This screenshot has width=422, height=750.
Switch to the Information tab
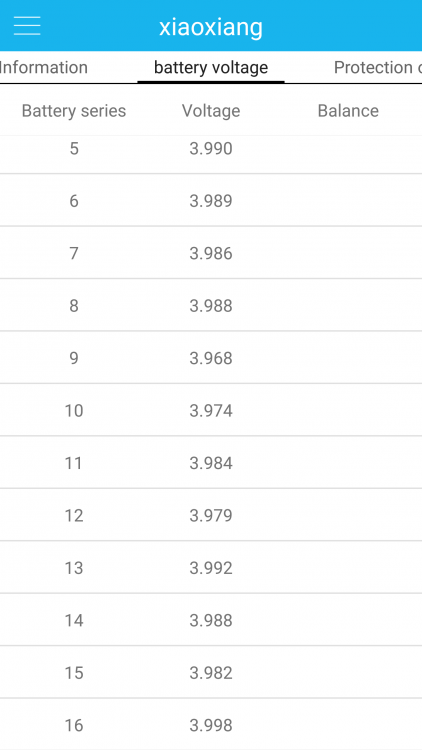(44, 67)
